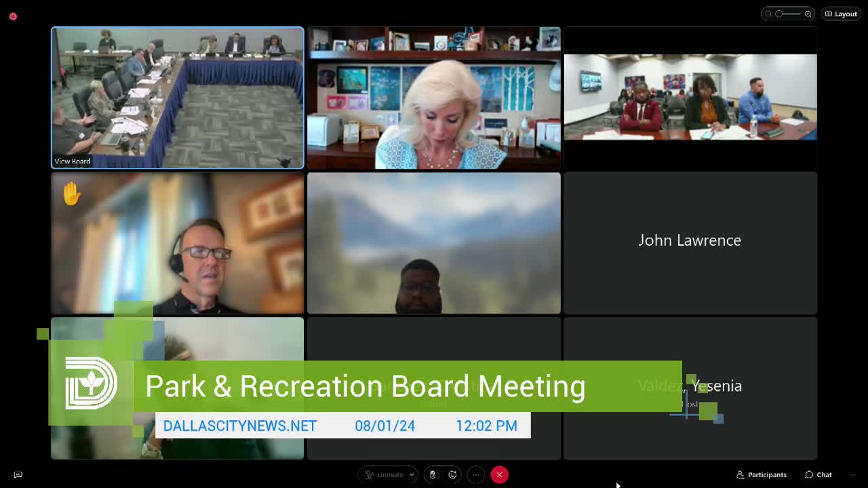This screenshot has height=488, width=868.
Task: Open the Chat panel
Action: 818,474
